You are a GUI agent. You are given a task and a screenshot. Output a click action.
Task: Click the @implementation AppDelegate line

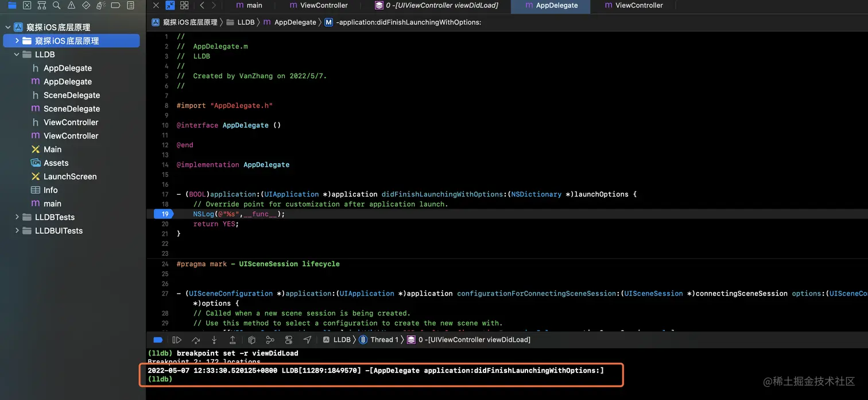pyautogui.click(x=233, y=164)
